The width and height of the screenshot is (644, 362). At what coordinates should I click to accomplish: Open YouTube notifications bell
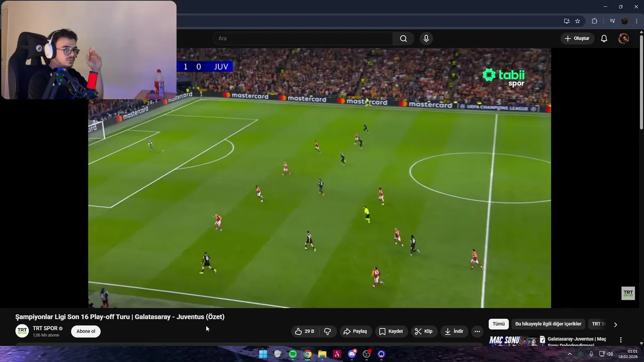pyautogui.click(x=604, y=39)
